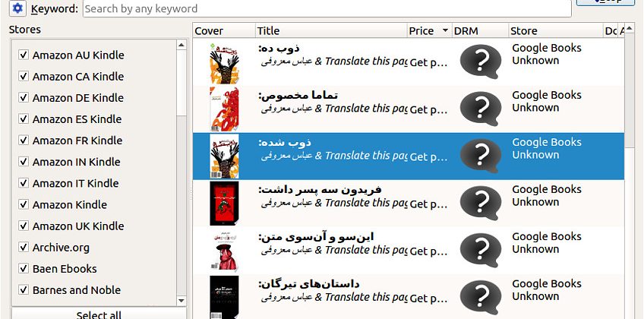Click unknown DRM icon in highlighted 'ذوب شده' row

[x=481, y=156]
